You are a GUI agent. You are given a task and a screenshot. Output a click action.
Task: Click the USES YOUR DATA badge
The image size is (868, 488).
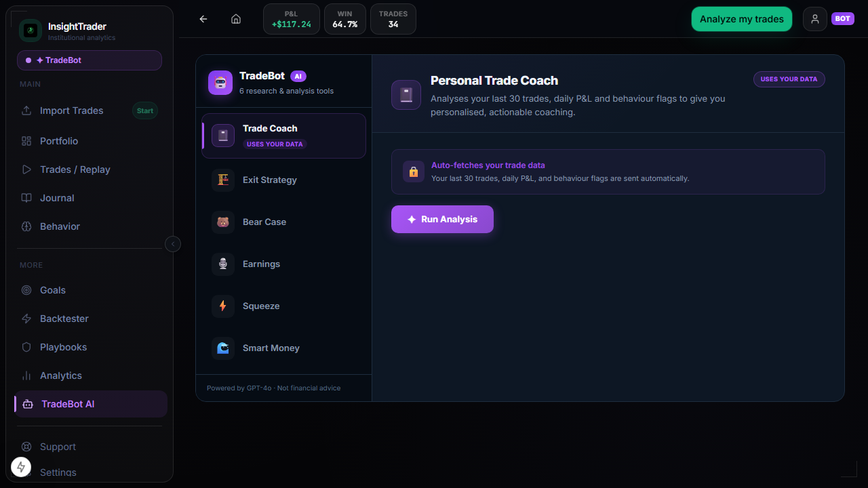789,79
